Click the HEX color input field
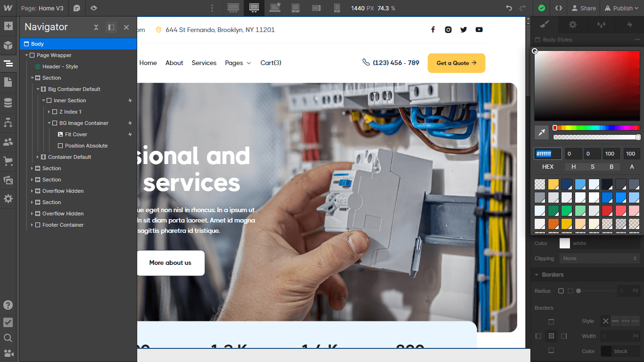This screenshot has height=362, width=644. 548,153
